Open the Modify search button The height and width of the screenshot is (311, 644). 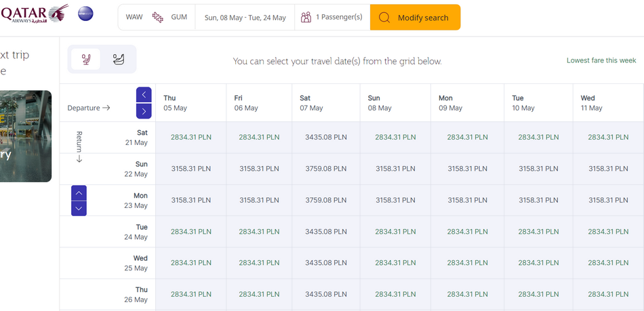[416, 17]
